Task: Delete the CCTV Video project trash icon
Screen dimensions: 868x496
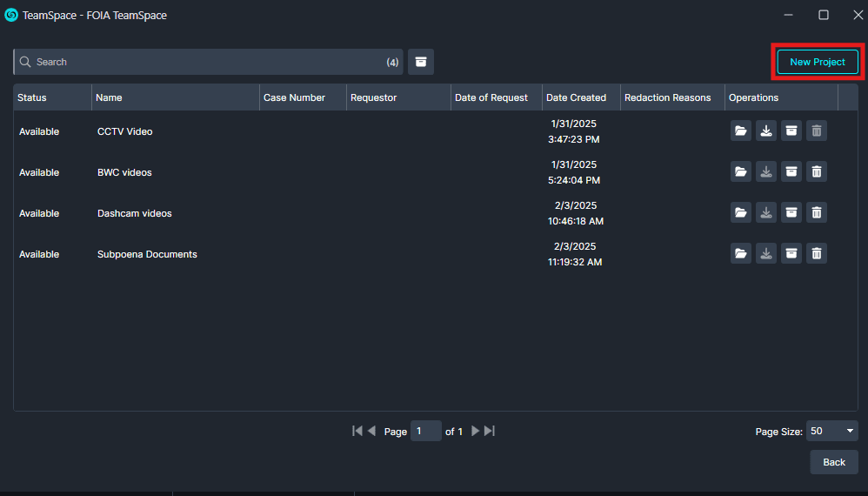Action: click(817, 131)
